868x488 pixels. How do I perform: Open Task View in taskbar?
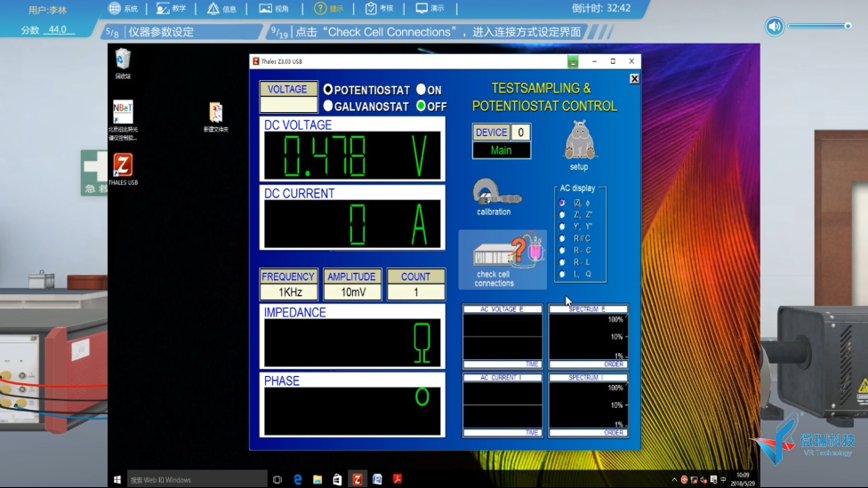tap(277, 480)
